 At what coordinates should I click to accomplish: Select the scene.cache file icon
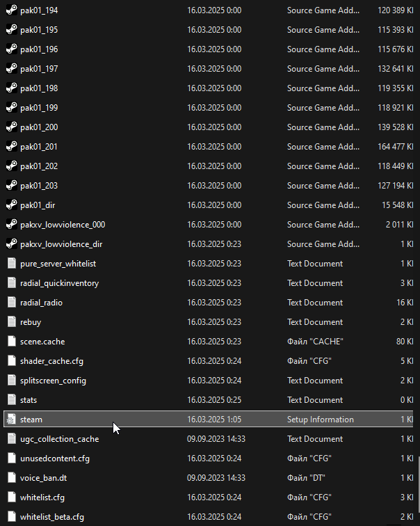(11, 342)
